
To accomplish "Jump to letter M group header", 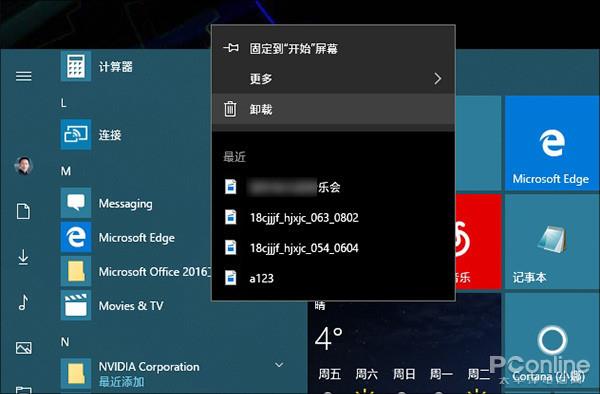I will 65,171.
